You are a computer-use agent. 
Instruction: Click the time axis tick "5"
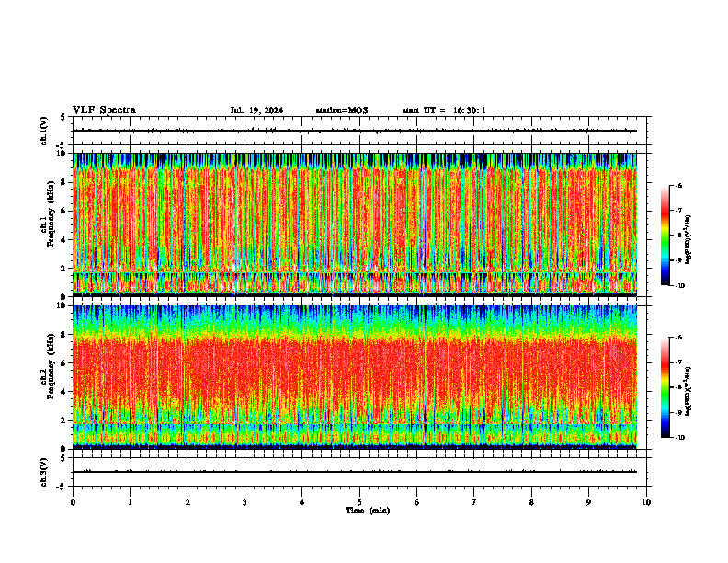coord(359,502)
